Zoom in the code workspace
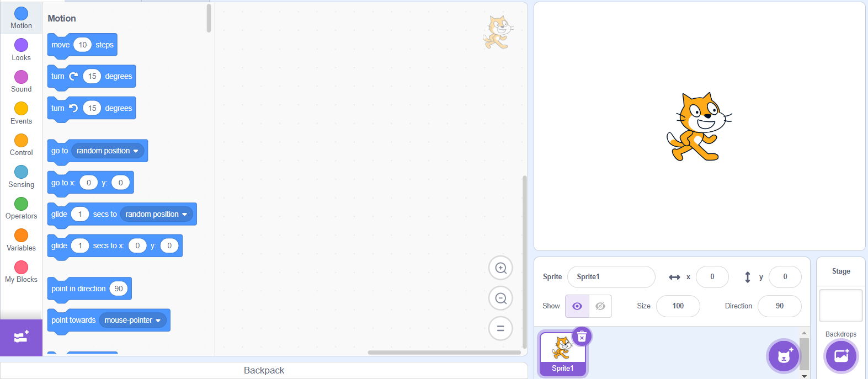The image size is (868, 379). click(500, 268)
